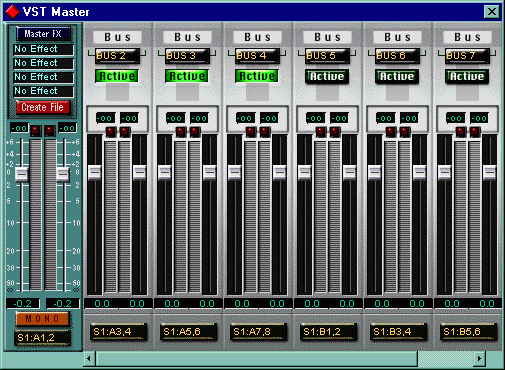This screenshot has width=505, height=370.
Task: Open the fourth No Effect slot
Action: [x=43, y=91]
